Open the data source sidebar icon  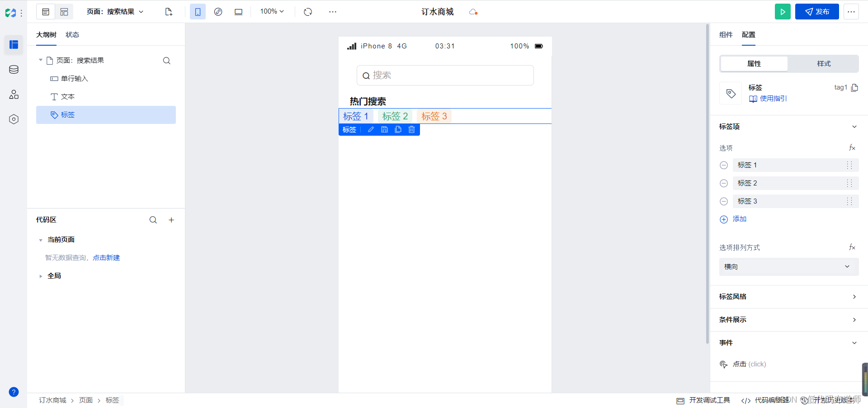click(14, 70)
